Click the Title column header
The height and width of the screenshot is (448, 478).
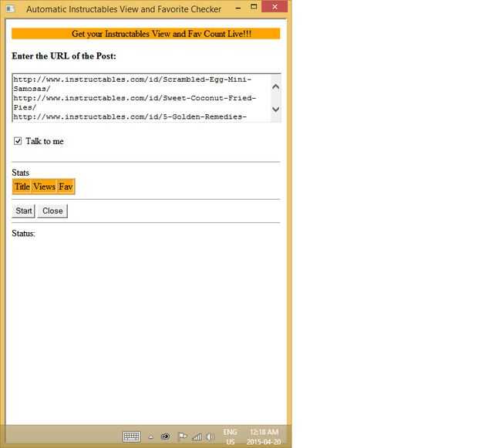tap(22, 187)
